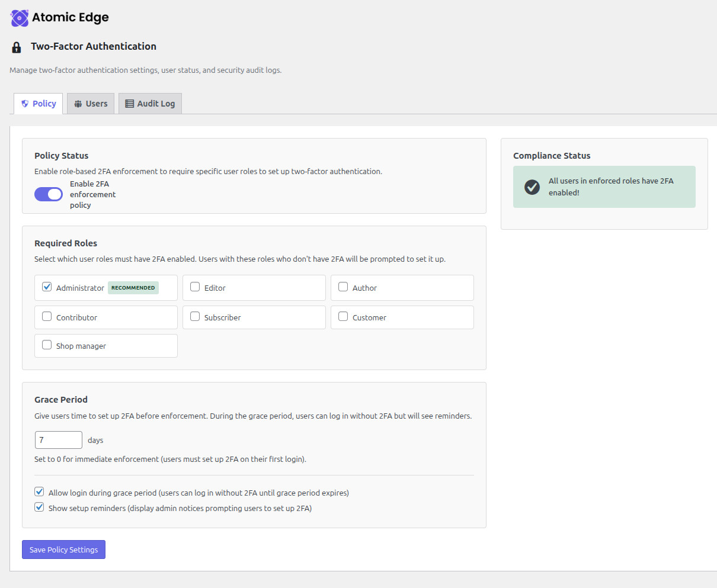Uncheck the Administrator required role

(47, 287)
